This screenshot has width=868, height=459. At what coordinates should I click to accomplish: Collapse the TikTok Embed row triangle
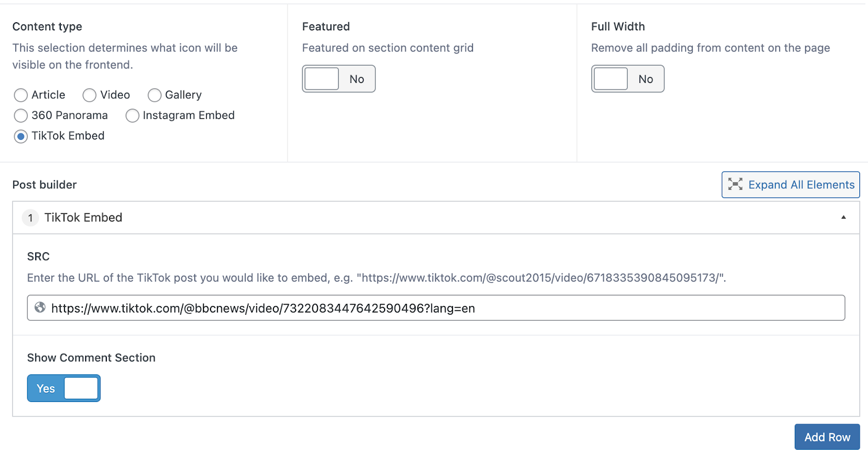pos(844,218)
